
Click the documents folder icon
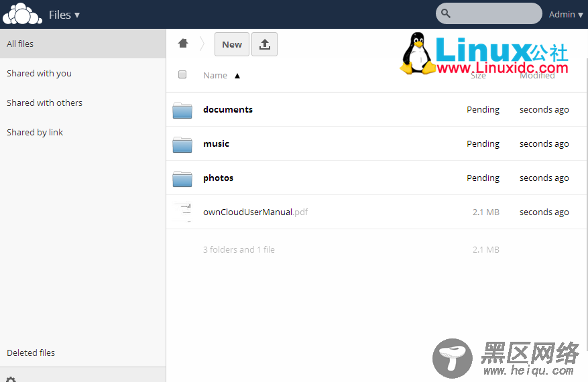point(182,110)
